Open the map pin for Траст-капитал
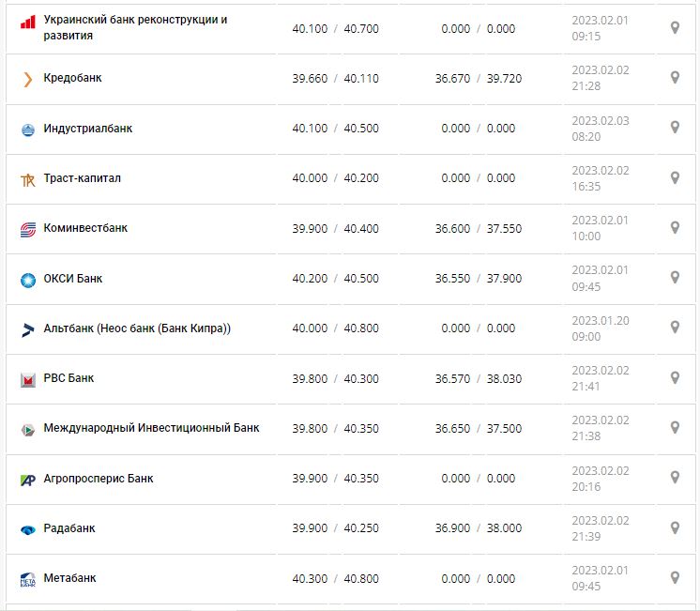Screen dimensions: 700x611 [675, 178]
